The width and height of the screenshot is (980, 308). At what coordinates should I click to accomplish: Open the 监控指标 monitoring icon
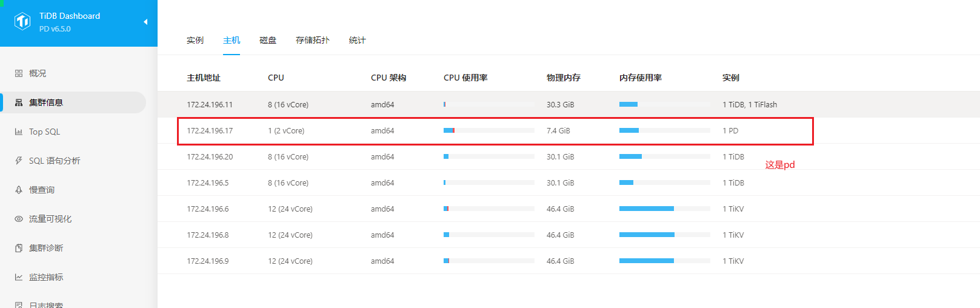point(19,277)
